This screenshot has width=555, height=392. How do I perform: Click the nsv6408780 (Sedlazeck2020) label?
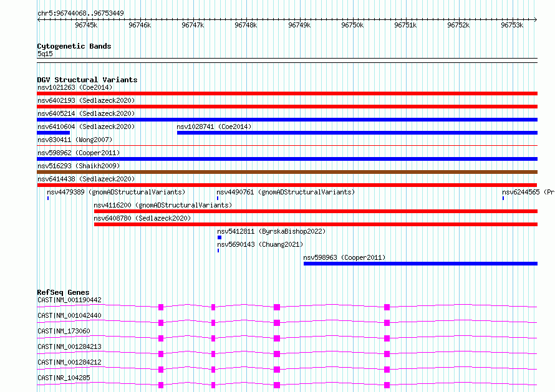(142, 218)
